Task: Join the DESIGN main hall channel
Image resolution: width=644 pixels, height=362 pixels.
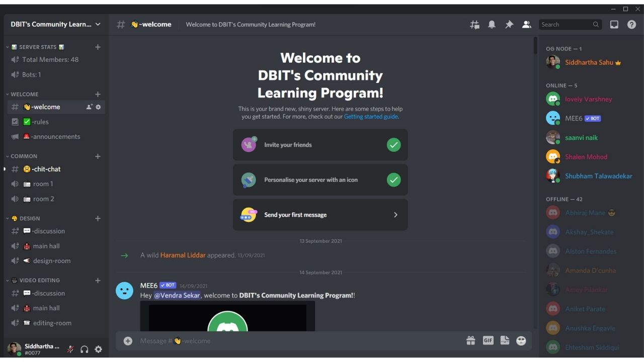Action: 56,246
